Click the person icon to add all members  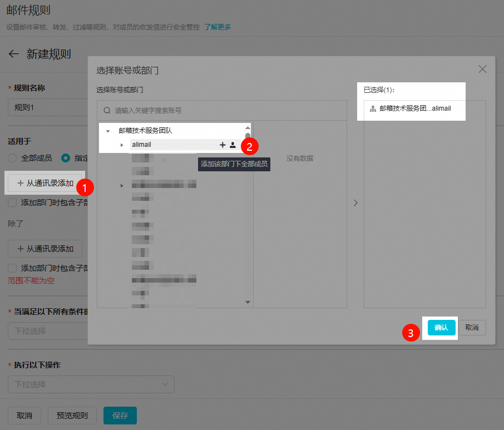point(233,145)
